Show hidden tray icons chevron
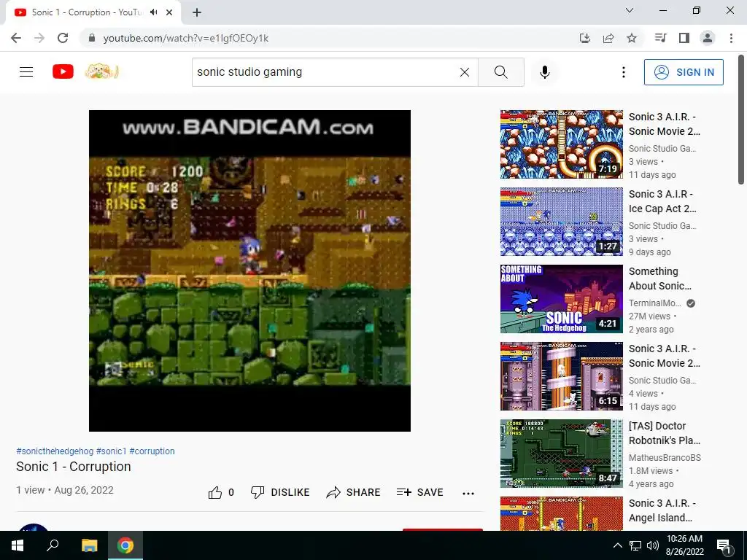The height and width of the screenshot is (560, 747). (617, 545)
